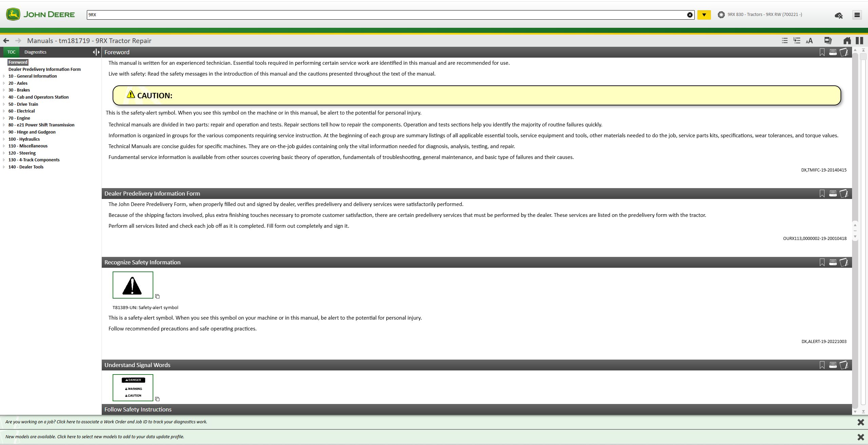Expand the 70 - Engine tree node
This screenshot has width=868, height=445.
click(4, 118)
